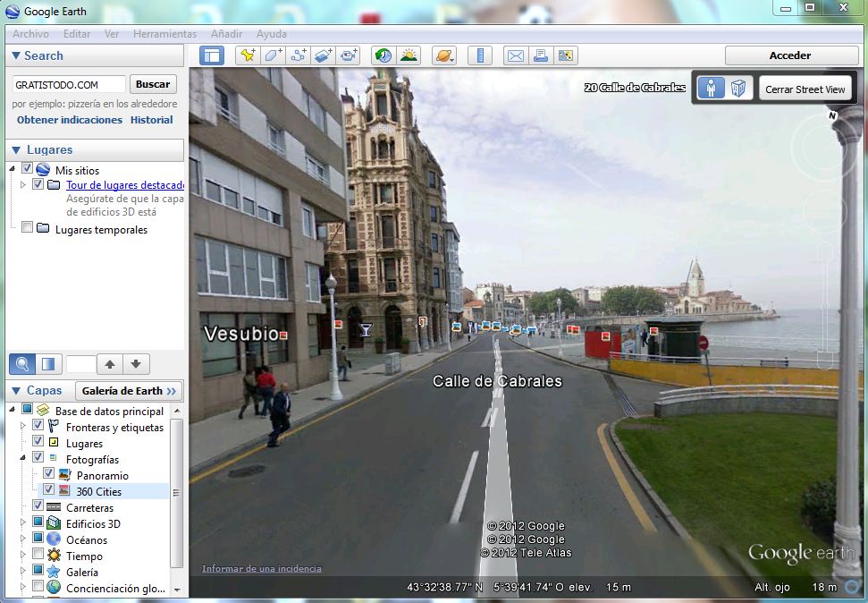Move selected item up with arrow

tap(110, 364)
